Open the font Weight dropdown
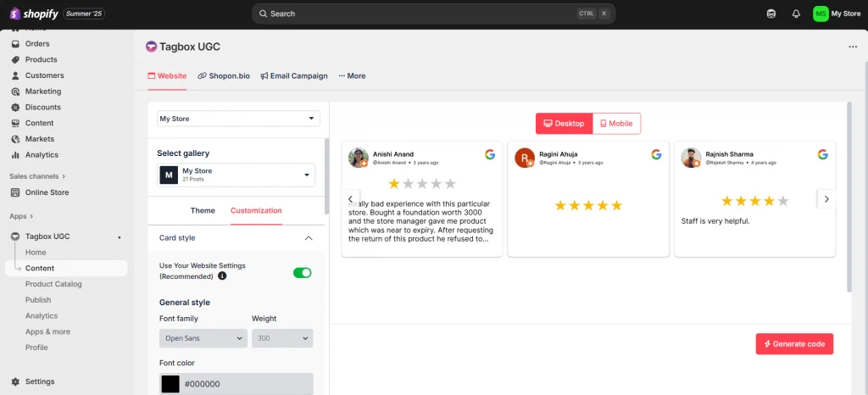 pyautogui.click(x=282, y=338)
